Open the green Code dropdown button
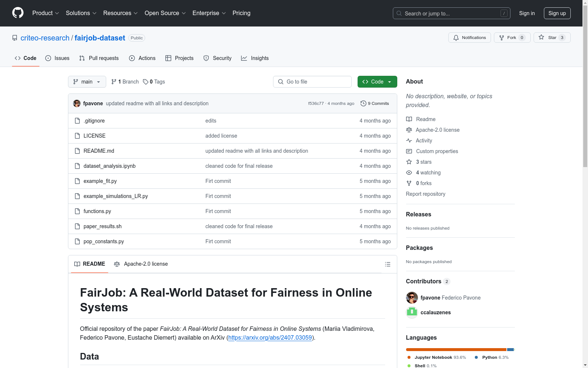The width and height of the screenshot is (588, 368). [x=377, y=82]
